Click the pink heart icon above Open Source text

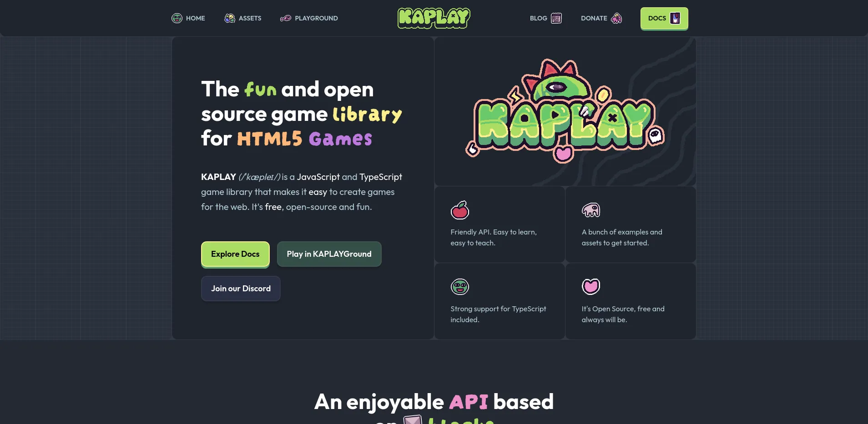point(590,286)
